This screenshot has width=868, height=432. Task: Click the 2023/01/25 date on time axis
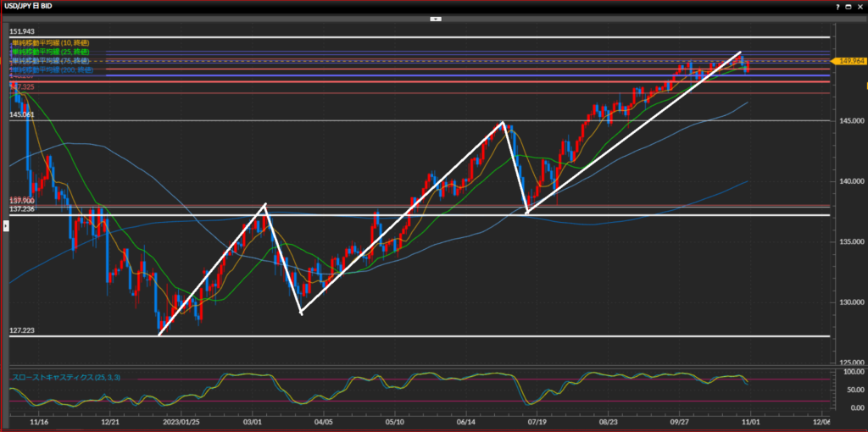[180, 420]
